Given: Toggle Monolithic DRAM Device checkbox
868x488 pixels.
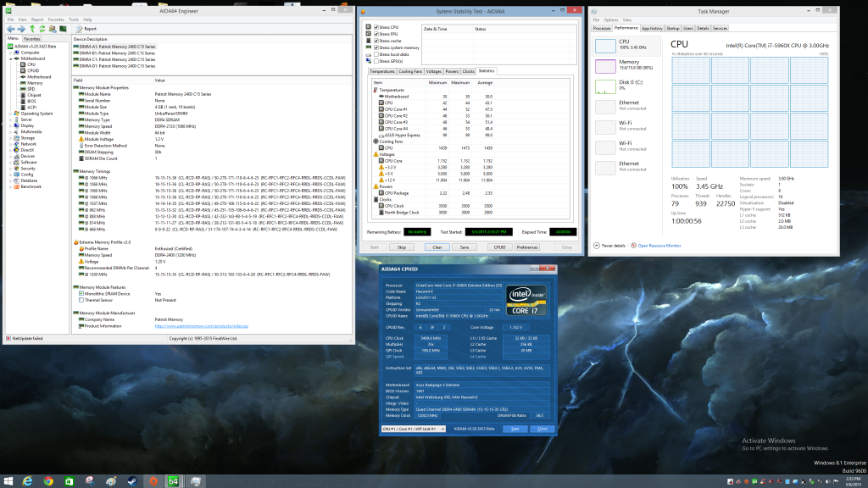Looking at the screenshot, I should coord(81,294).
